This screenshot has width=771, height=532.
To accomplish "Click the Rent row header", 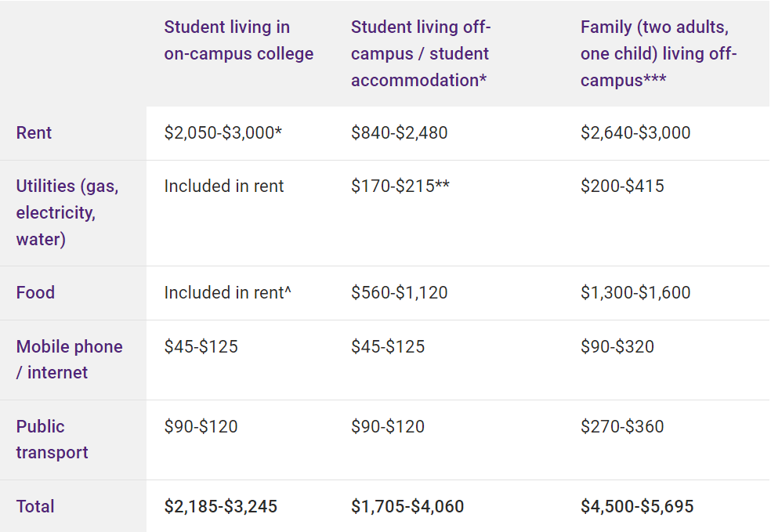I will (x=34, y=132).
